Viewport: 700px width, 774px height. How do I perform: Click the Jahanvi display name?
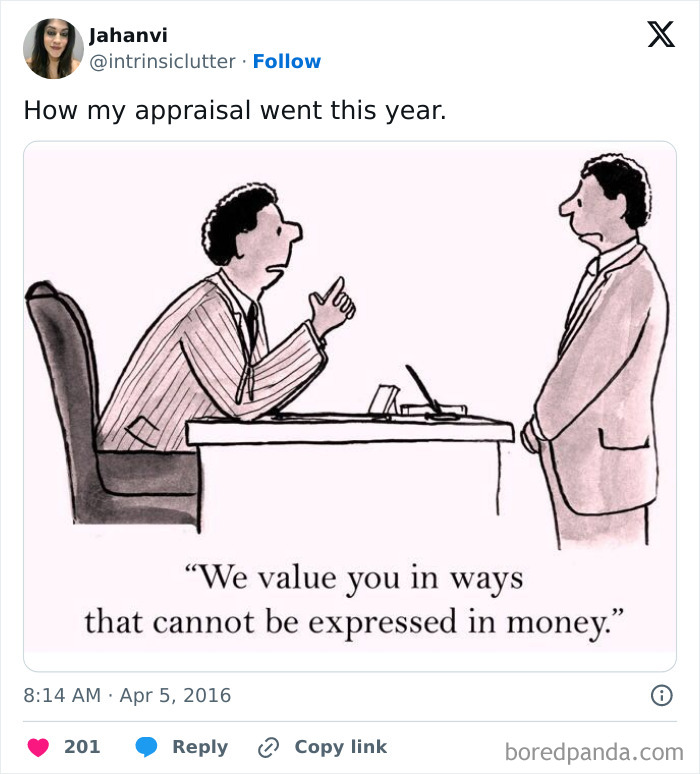pos(128,36)
